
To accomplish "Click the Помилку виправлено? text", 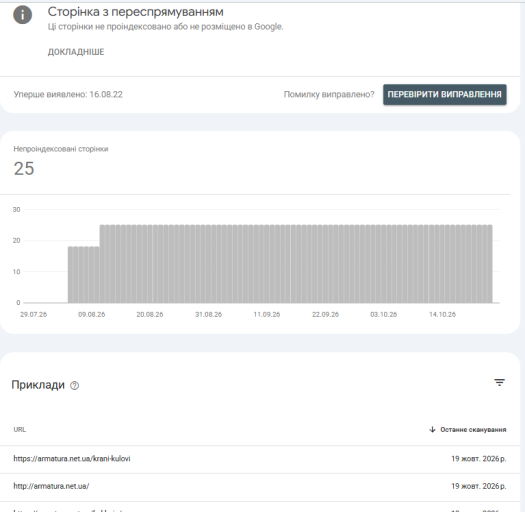I will coord(329,94).
